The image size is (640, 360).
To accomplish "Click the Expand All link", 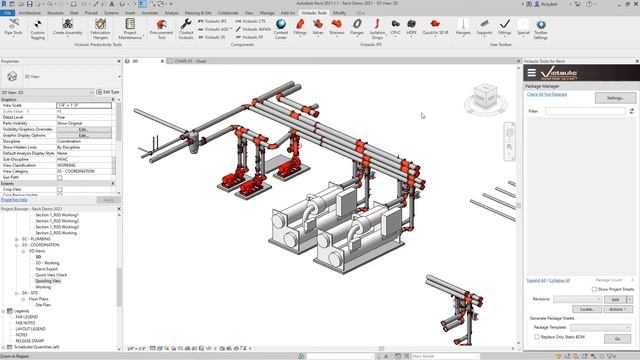I will 536,280.
